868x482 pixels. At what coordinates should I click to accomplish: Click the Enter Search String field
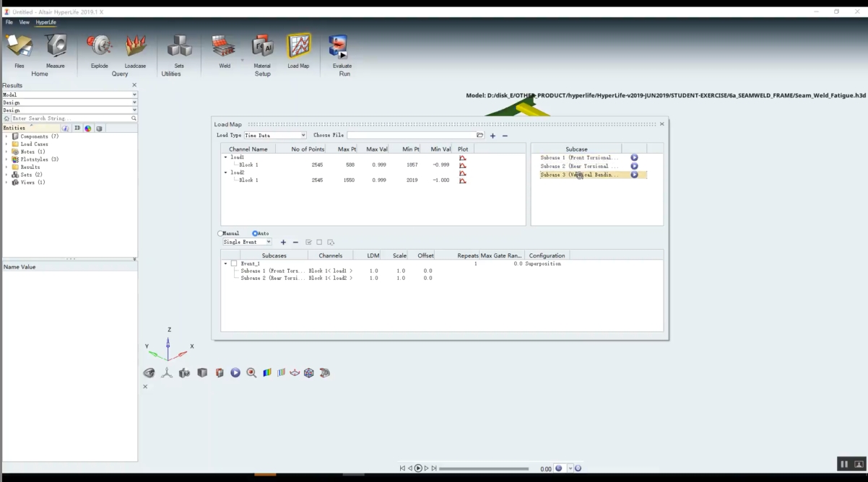(70, 118)
